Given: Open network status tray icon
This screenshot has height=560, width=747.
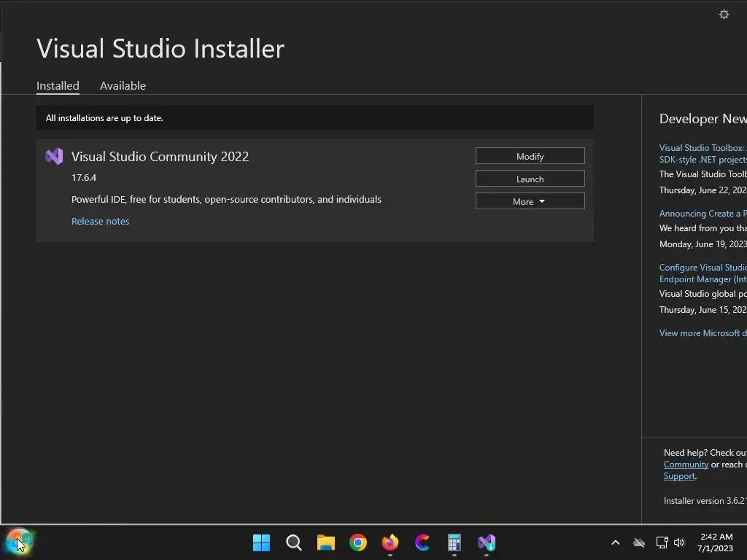Looking at the screenshot, I should [x=662, y=542].
